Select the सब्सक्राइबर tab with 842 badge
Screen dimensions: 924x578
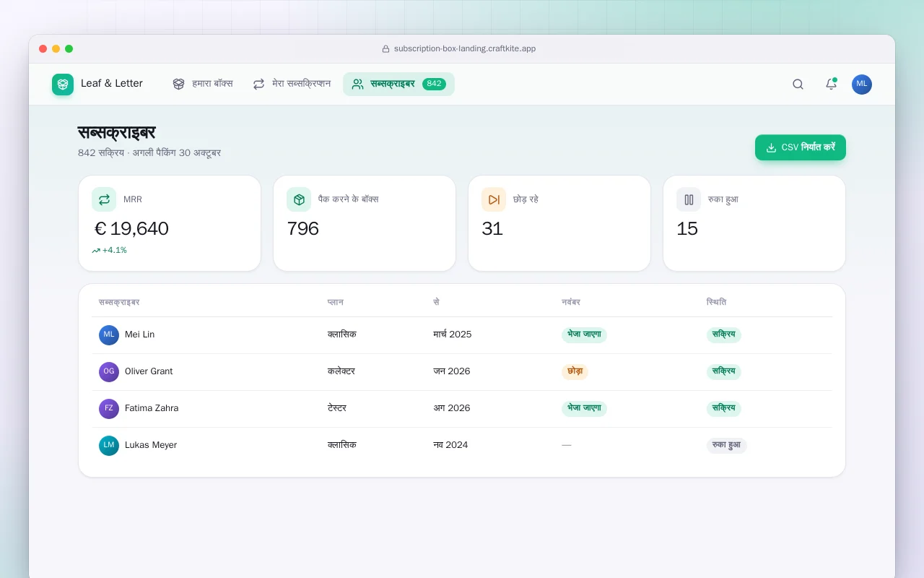[x=398, y=84]
